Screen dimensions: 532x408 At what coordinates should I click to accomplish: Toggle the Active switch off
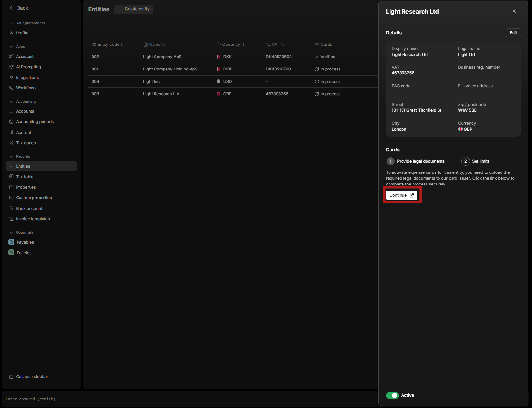(x=392, y=395)
